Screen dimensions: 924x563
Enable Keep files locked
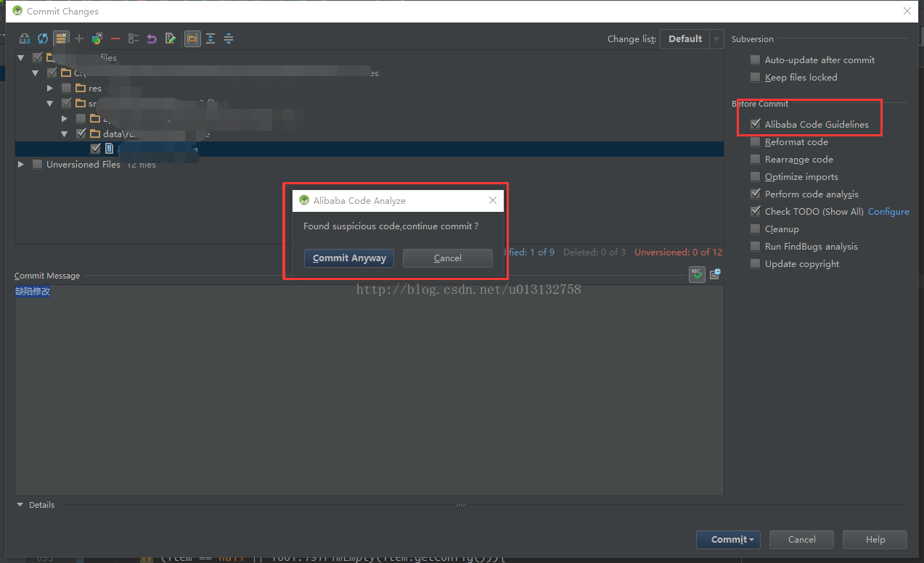(x=756, y=77)
